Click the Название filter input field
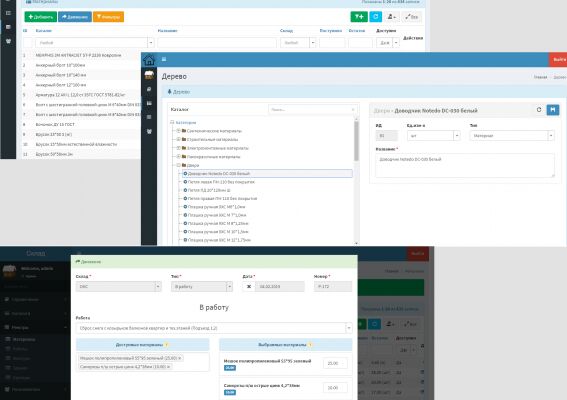This screenshot has width=567, height=400. coord(217,43)
